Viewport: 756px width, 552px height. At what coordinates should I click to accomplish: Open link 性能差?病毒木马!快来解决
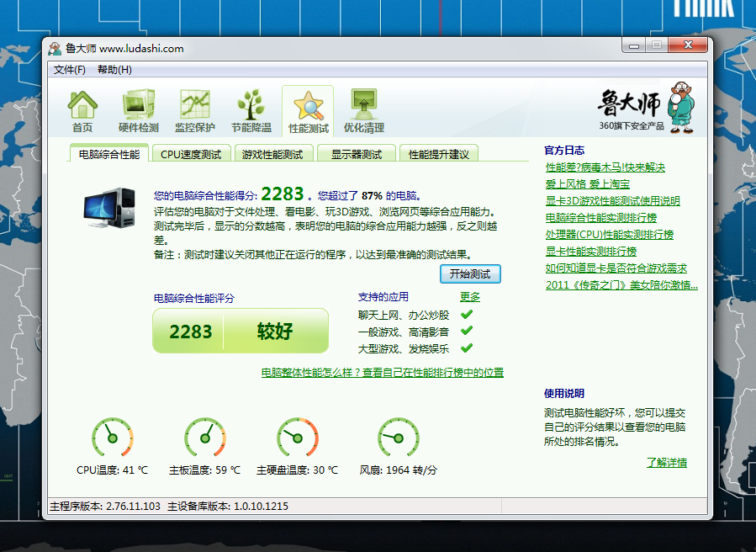click(605, 167)
